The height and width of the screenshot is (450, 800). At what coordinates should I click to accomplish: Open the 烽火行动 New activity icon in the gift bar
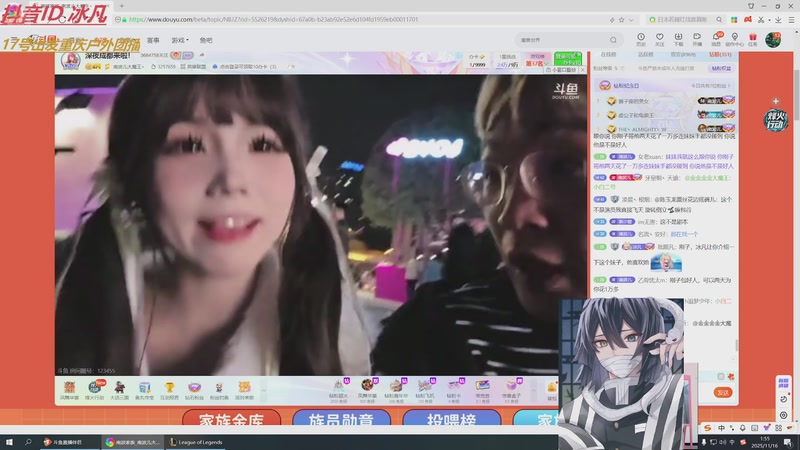[94, 391]
